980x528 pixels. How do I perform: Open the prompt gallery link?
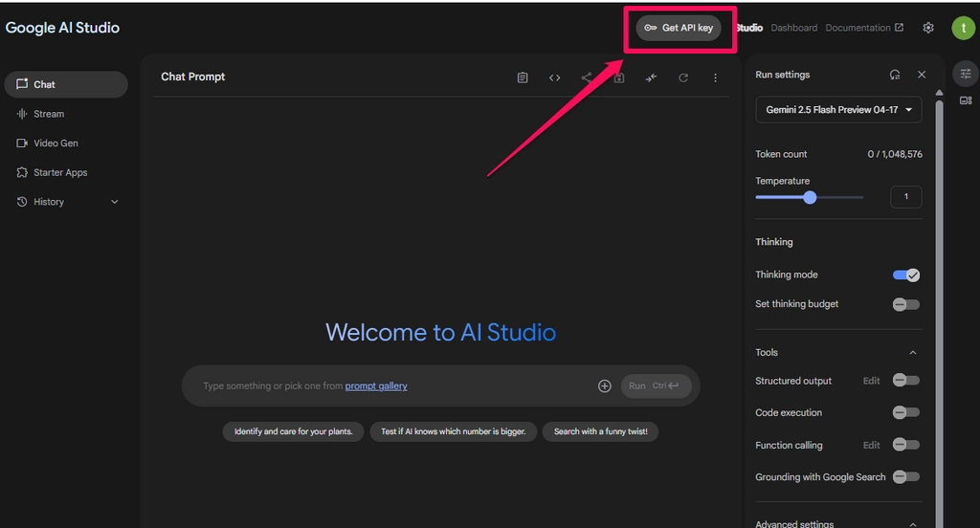point(376,386)
